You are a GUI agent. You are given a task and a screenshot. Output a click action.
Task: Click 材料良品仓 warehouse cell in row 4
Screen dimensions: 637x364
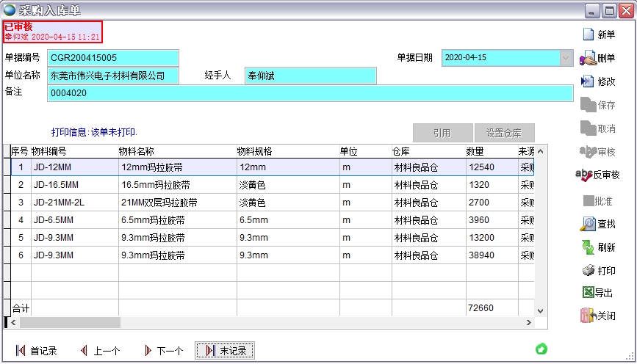point(428,220)
